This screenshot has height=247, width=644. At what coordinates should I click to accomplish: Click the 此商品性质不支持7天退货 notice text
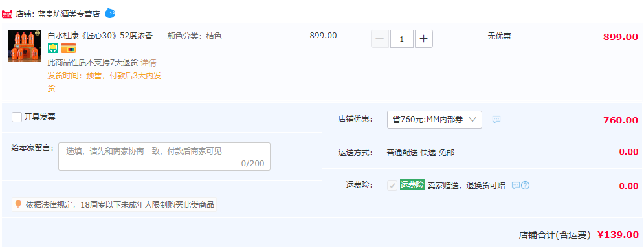[93, 63]
